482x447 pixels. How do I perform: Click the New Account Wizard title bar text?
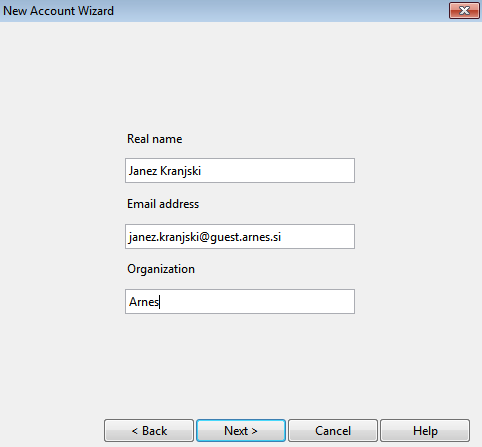point(59,11)
